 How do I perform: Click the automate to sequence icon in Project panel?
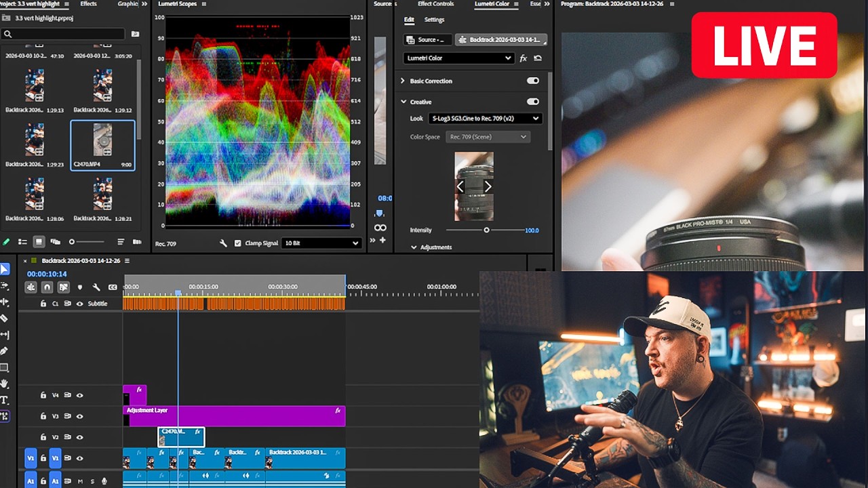[x=137, y=241]
